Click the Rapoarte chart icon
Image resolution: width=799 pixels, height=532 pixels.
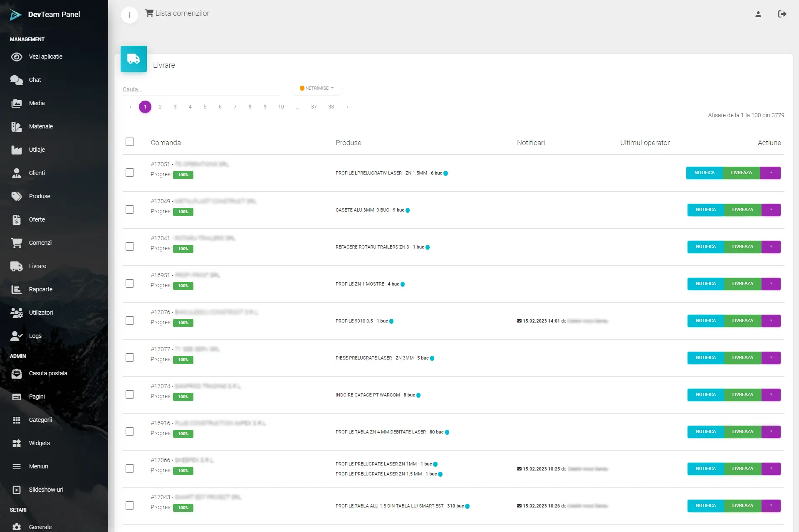pyautogui.click(x=17, y=290)
